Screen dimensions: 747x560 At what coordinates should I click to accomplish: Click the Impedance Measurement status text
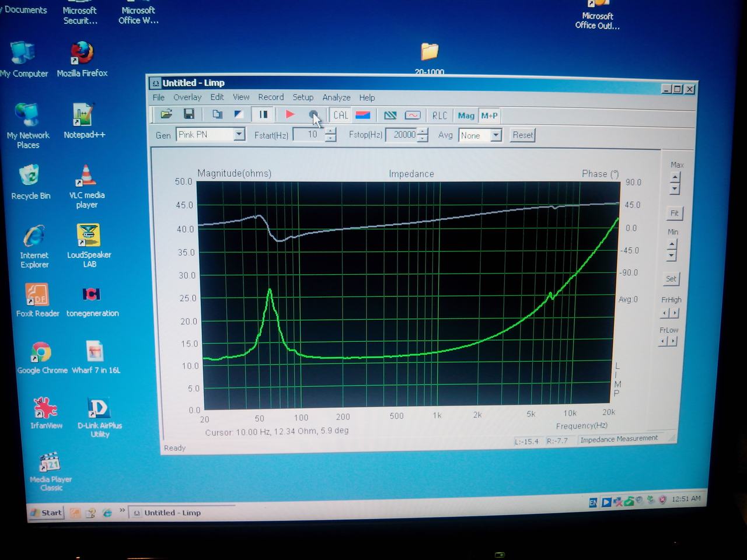point(619,439)
